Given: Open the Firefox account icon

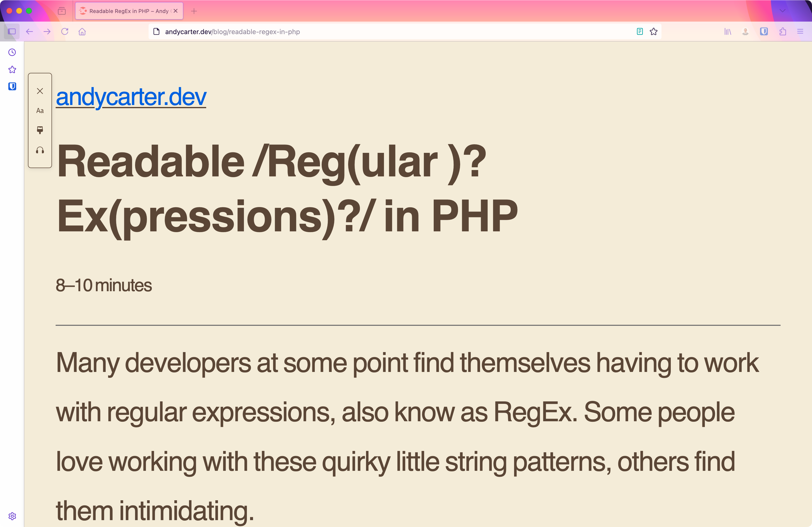Looking at the screenshot, I should tap(745, 31).
